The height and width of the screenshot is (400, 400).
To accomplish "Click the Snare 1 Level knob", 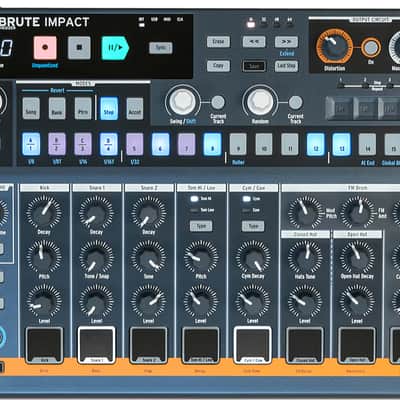I will (96, 301).
